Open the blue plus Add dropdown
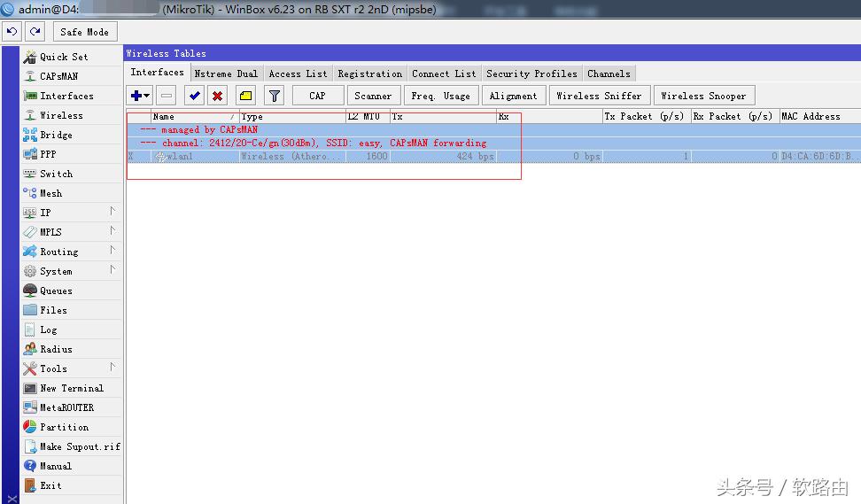Image resolution: width=861 pixels, height=504 pixels. (139, 96)
